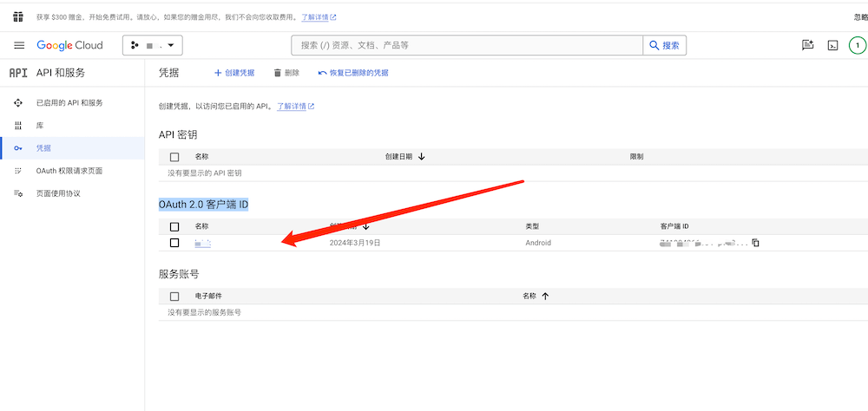Open the project selector dropdown
The image size is (868, 411).
point(153,45)
